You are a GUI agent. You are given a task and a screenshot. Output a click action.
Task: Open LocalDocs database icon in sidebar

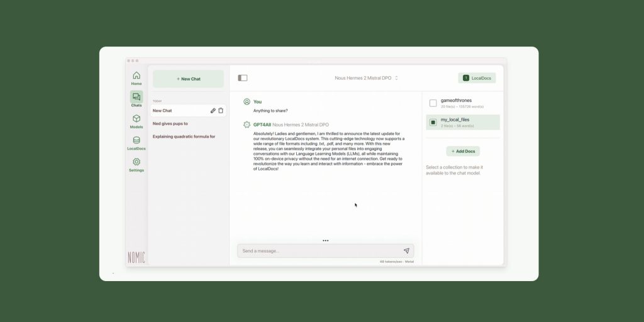pyautogui.click(x=136, y=140)
